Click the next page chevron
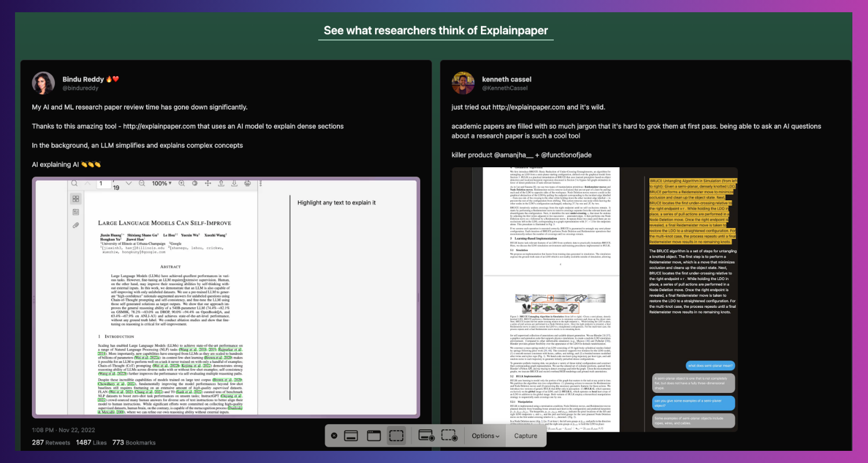Image resolution: width=868 pixels, height=463 pixels. (x=128, y=183)
